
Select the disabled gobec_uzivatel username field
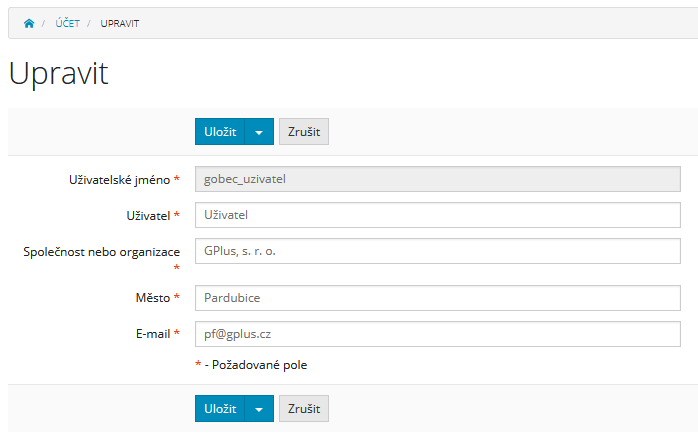[438, 179]
